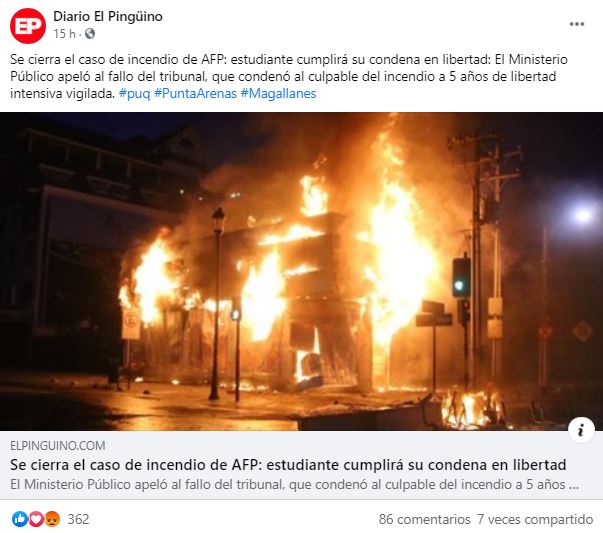603x533 pixels.
Task: Click the 15 h post timestamp
Action: (x=65, y=34)
